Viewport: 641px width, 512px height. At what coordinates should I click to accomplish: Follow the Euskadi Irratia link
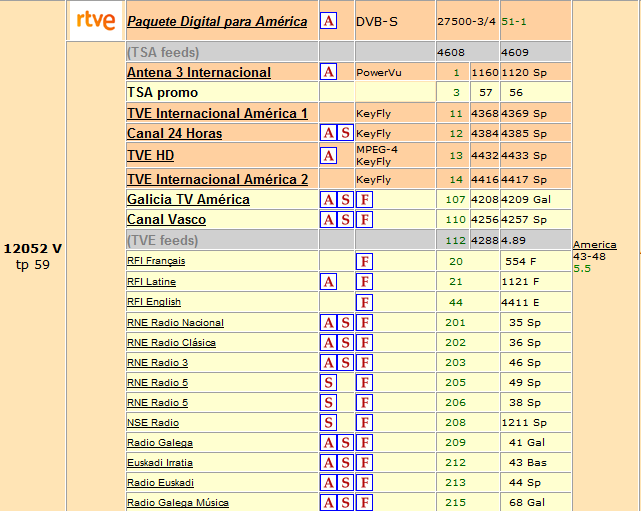click(x=160, y=463)
